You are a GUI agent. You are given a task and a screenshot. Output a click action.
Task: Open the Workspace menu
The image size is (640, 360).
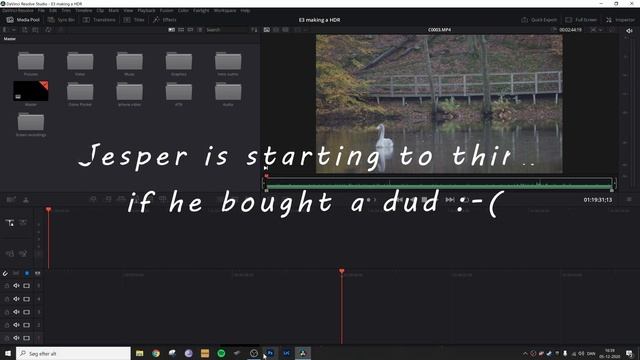[x=225, y=11]
